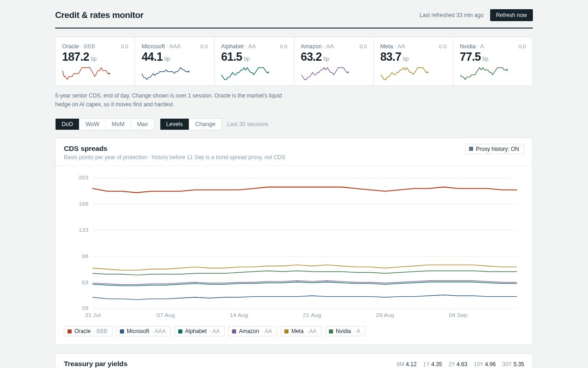Click the 1Y 4.35 yield value

tap(432, 364)
